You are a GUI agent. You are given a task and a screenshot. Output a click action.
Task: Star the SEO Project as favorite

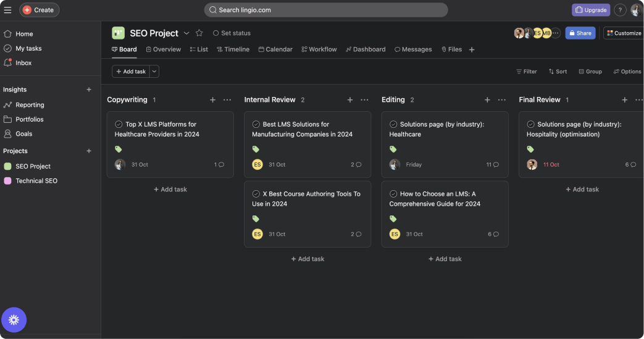(199, 33)
